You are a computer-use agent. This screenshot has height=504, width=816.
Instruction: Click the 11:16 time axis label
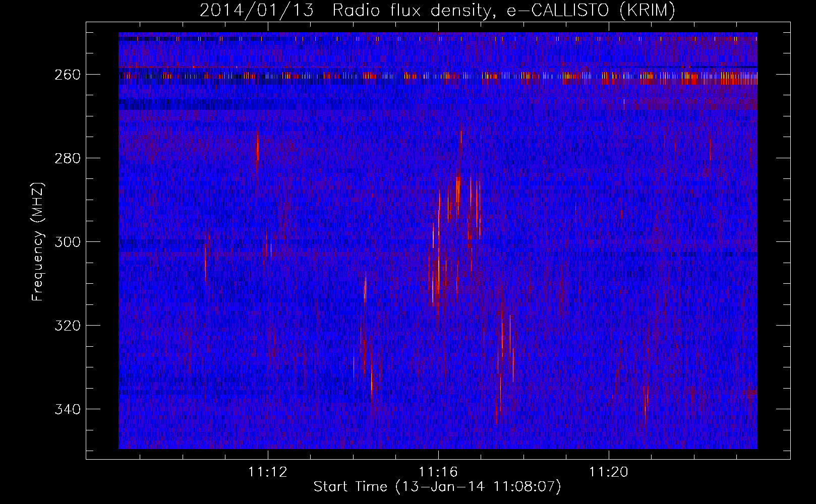click(438, 472)
